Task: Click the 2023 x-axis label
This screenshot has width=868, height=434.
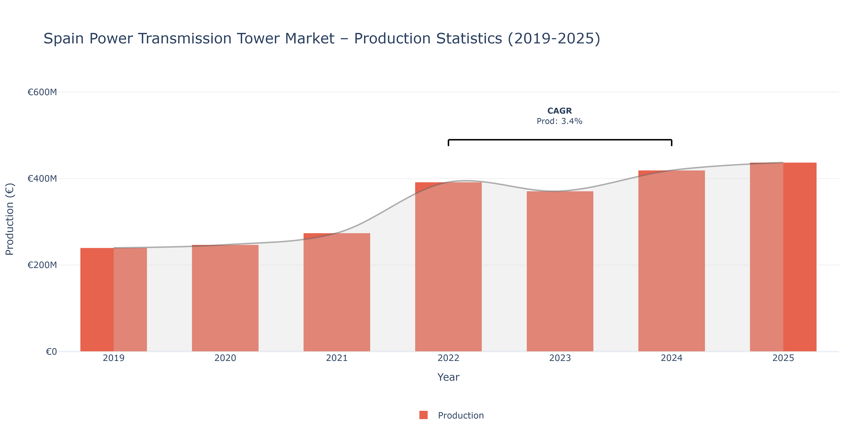Action: click(x=560, y=358)
